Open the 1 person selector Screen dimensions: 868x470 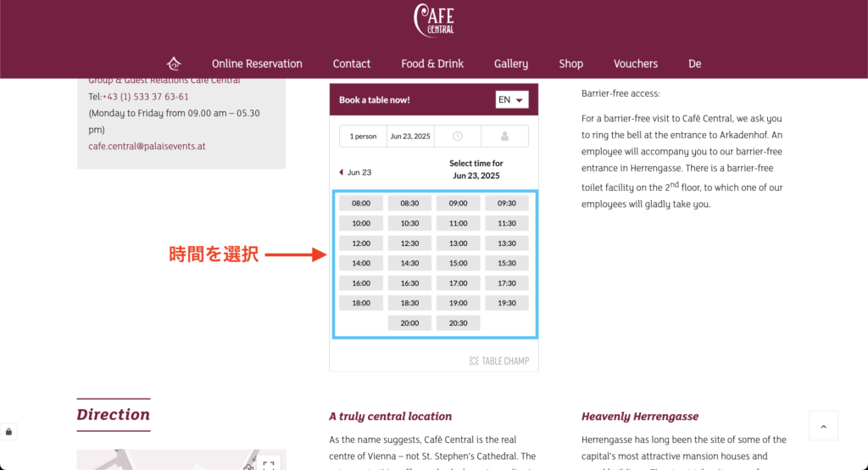363,137
